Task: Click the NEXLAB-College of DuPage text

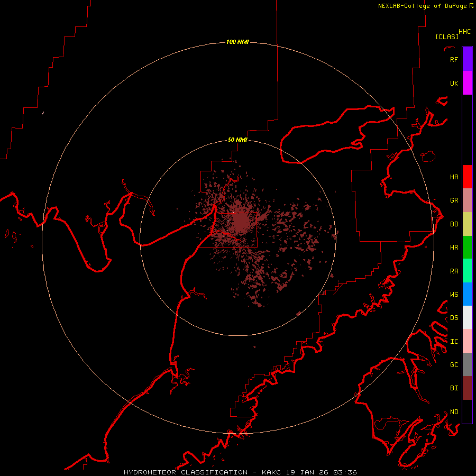Action: [x=422, y=6]
